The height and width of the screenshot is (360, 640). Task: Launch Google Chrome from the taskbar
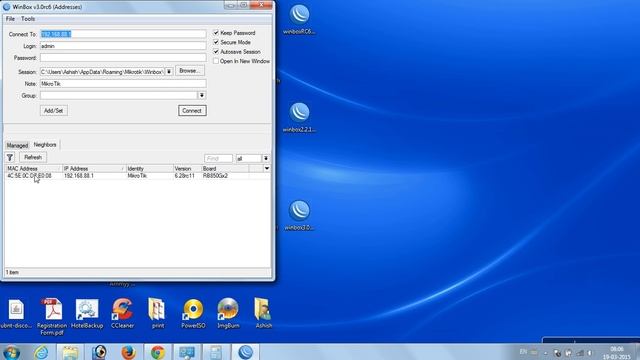158,352
